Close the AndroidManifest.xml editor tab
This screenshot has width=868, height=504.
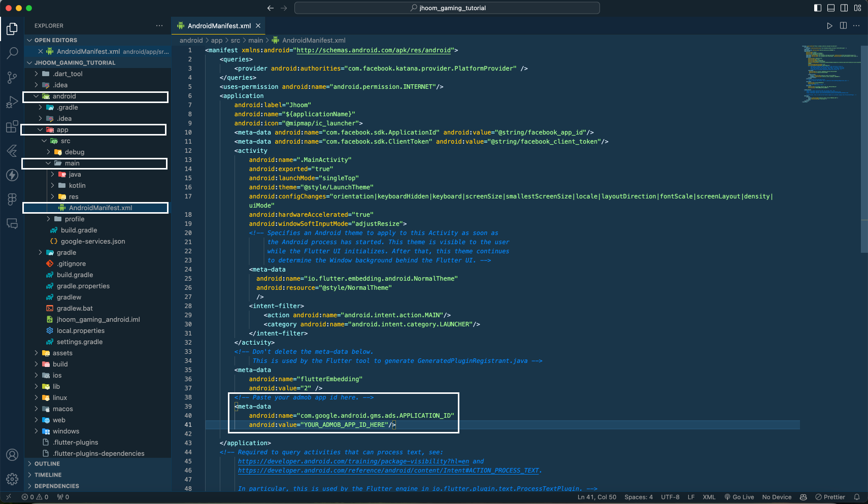258,26
